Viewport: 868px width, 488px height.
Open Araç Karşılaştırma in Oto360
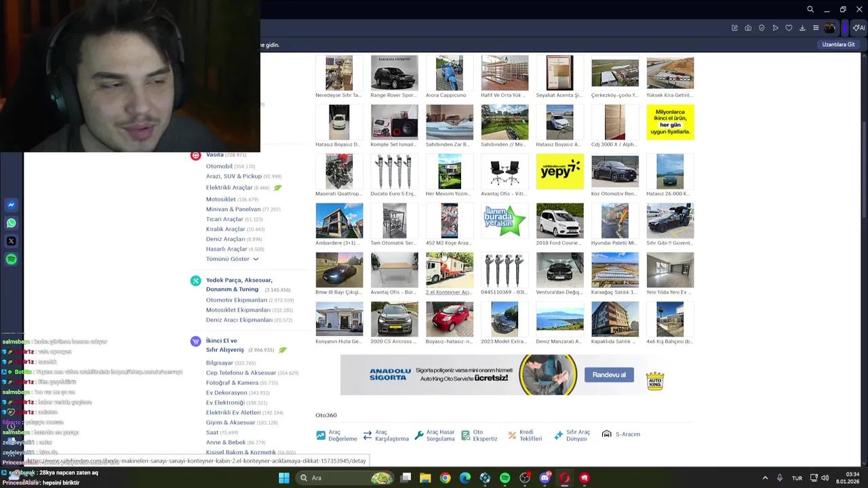point(386,435)
